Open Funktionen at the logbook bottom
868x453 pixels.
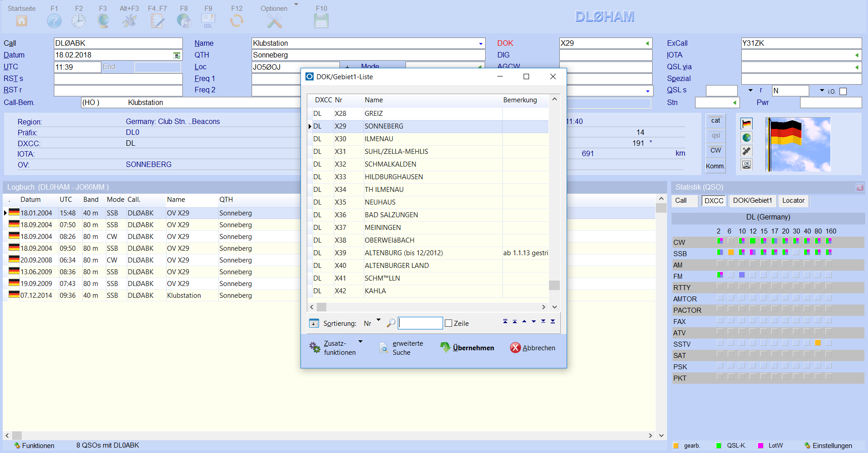coord(34,446)
